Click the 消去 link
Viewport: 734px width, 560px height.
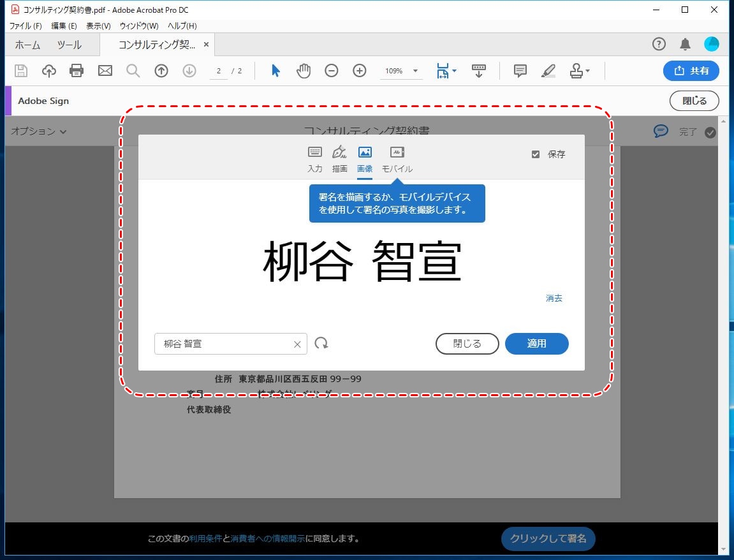[554, 298]
